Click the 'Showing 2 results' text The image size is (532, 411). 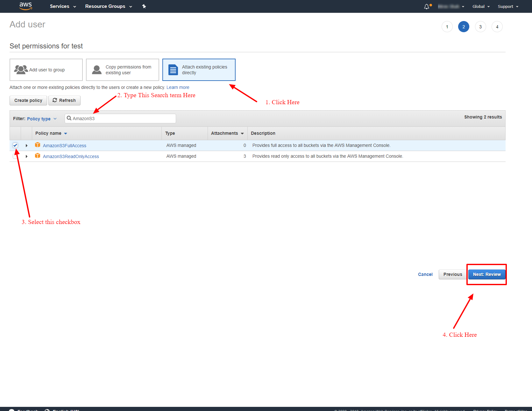pyautogui.click(x=483, y=117)
